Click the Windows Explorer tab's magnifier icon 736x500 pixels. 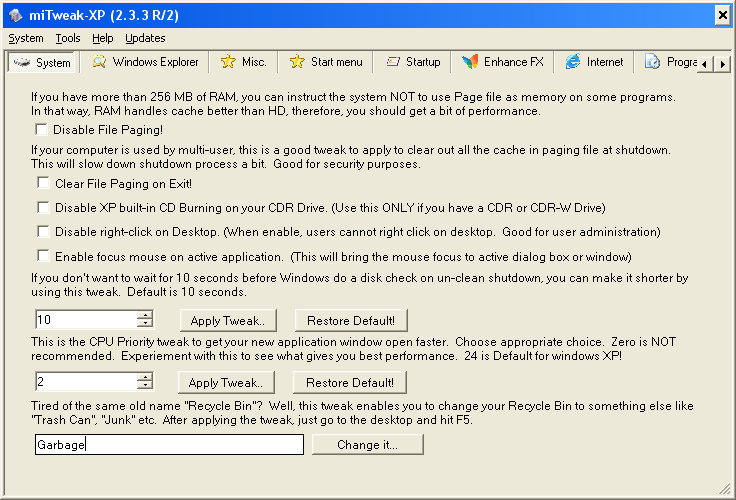(99, 62)
